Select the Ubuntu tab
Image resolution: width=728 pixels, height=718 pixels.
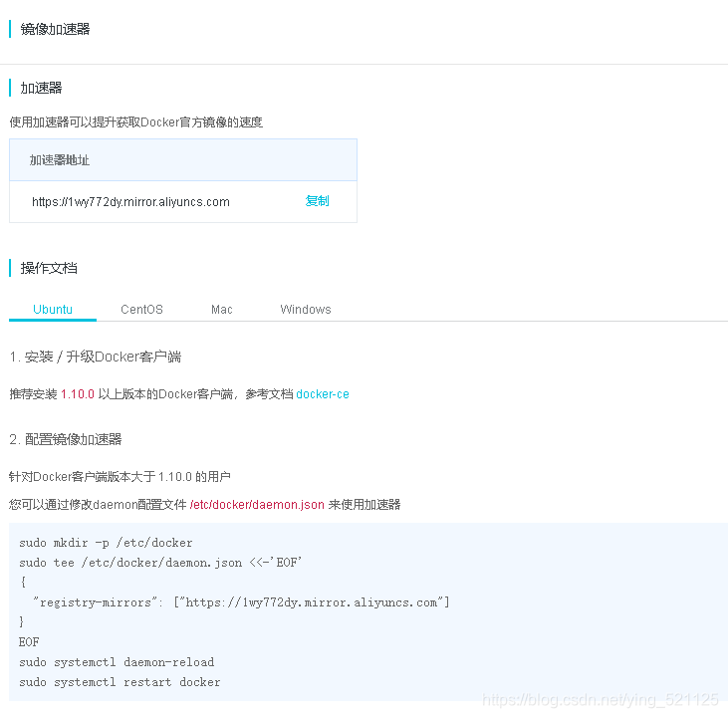pyautogui.click(x=53, y=310)
